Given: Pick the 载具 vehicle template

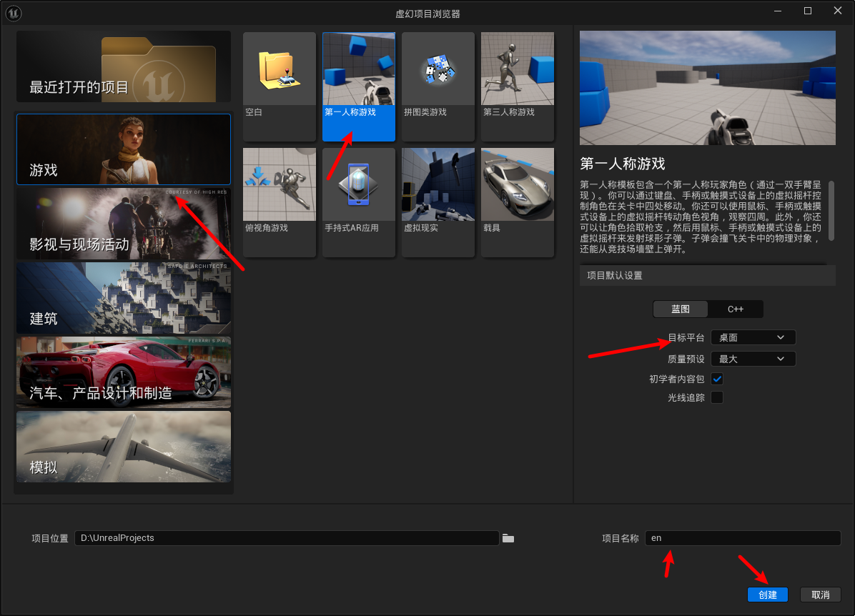Looking at the screenshot, I should point(518,202).
